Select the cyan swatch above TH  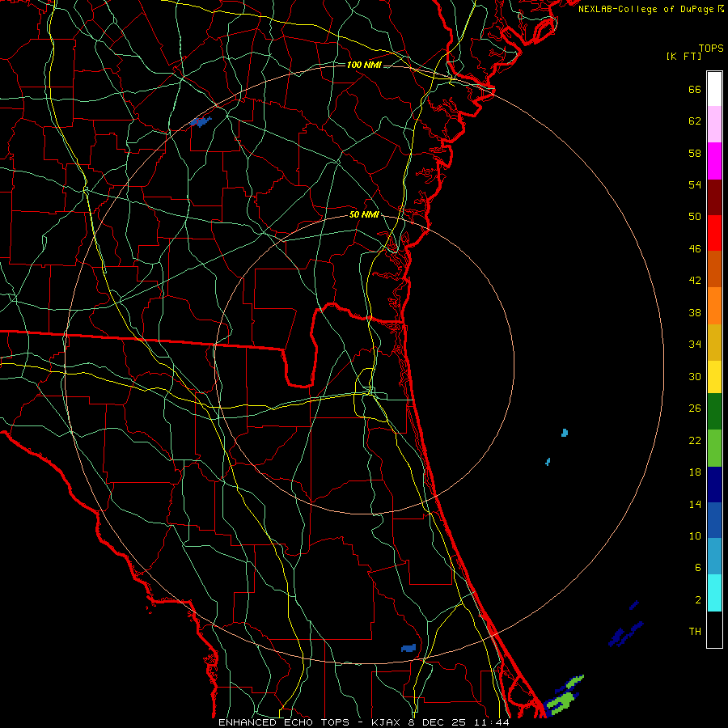click(x=714, y=593)
